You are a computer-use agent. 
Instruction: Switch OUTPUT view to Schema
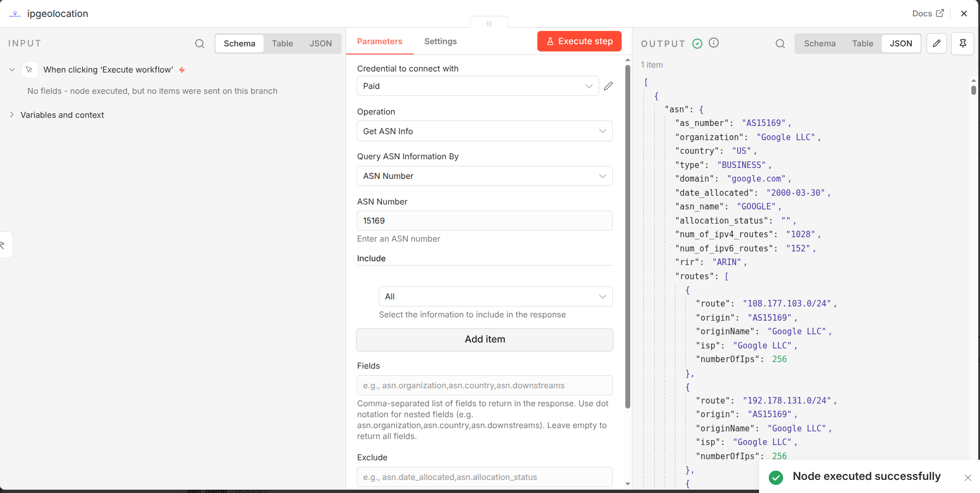point(819,44)
